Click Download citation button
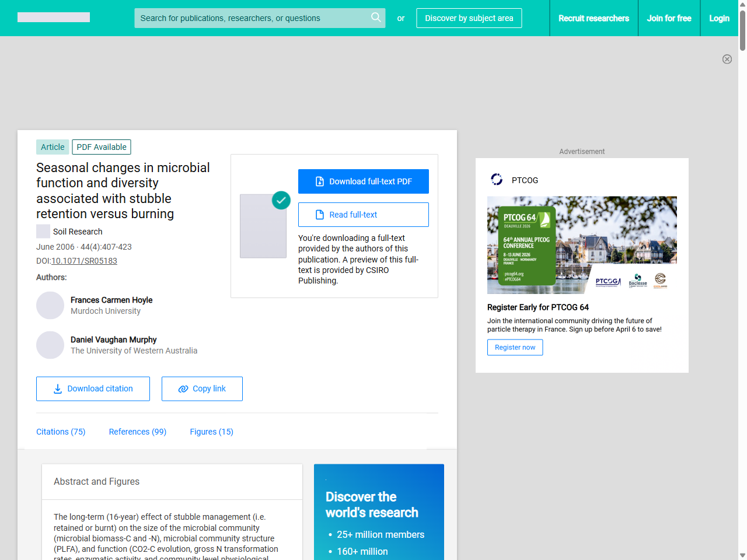This screenshot has height=560, width=747. 93,388
